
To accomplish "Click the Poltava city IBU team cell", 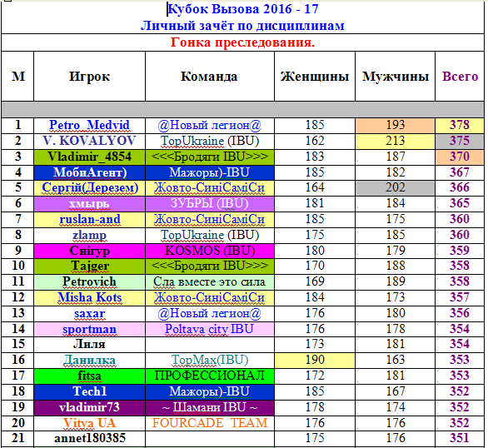I will pyautogui.click(x=210, y=329).
